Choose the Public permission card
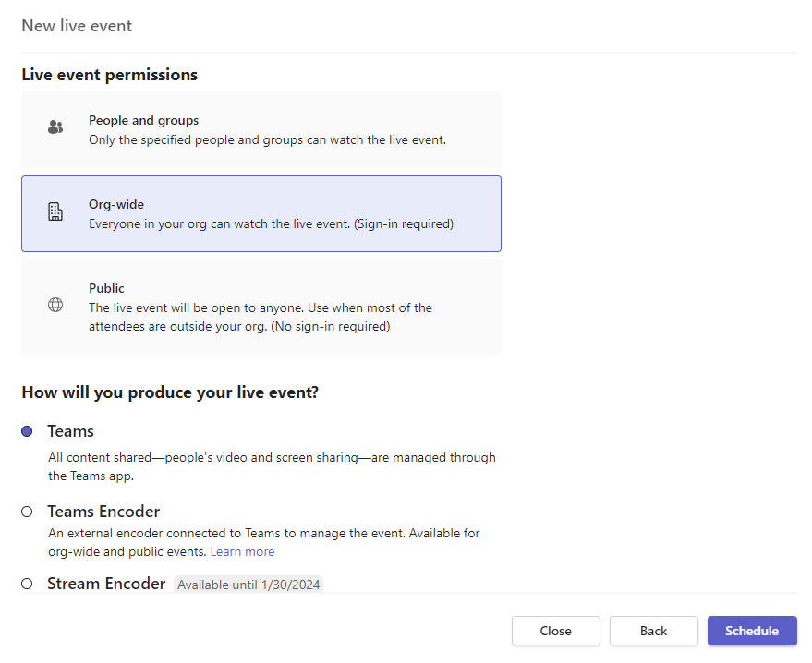Viewport: 812px width, 663px height. [261, 307]
